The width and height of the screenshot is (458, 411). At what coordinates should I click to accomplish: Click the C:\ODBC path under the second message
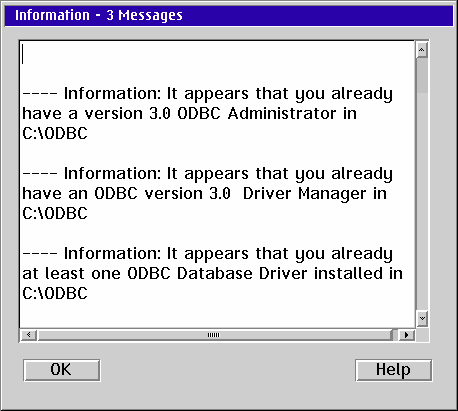(x=55, y=213)
